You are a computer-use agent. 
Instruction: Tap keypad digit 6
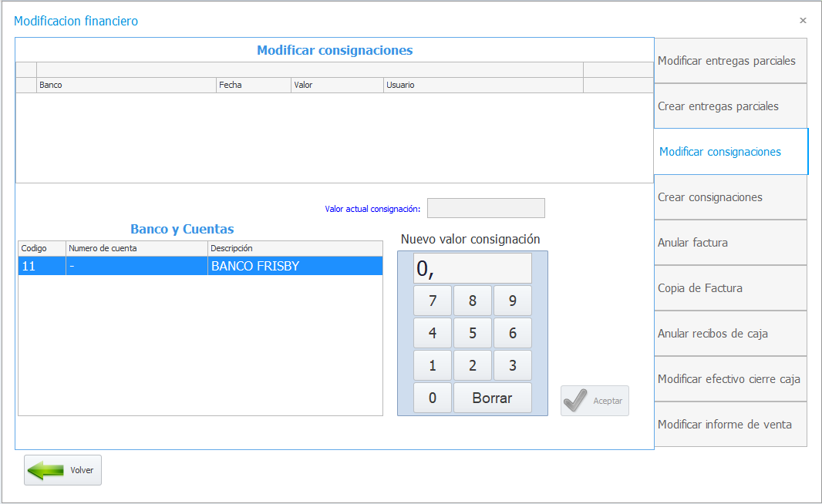(513, 333)
